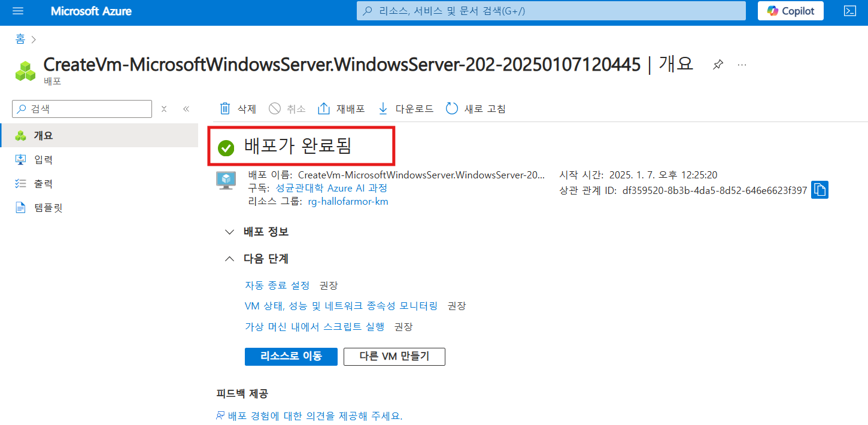Screen dimensions: 868x425
Task: Open Copilot assistant
Action: point(790,11)
